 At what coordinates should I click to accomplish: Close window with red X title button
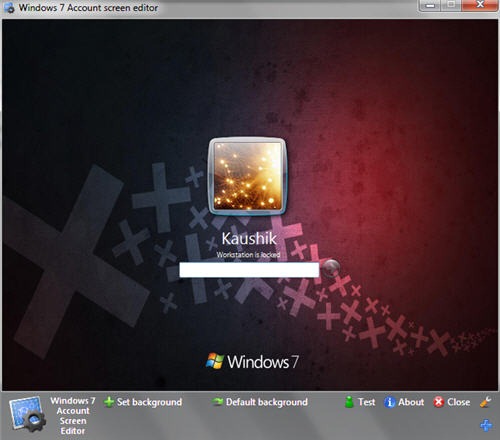pyautogui.click(x=480, y=5)
